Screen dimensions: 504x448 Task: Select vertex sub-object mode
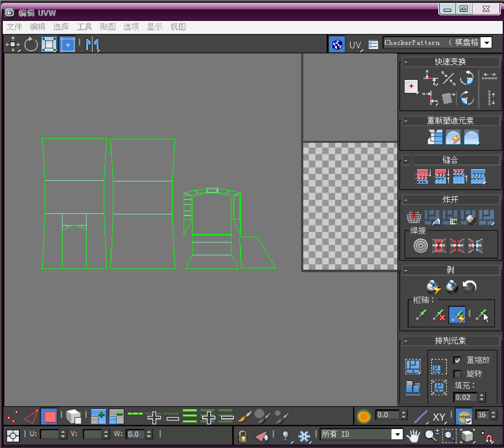13,417
